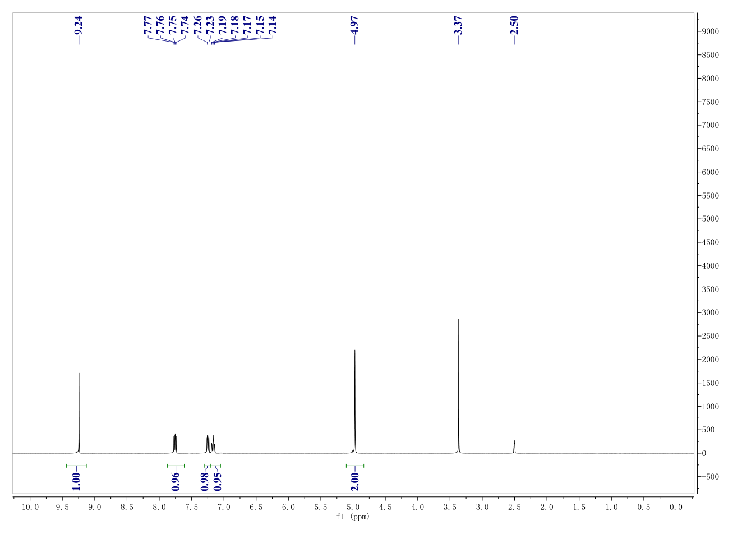The image size is (756, 534).
Task: Click the 1.0 tick on the ppm axis
Action: 611,507
